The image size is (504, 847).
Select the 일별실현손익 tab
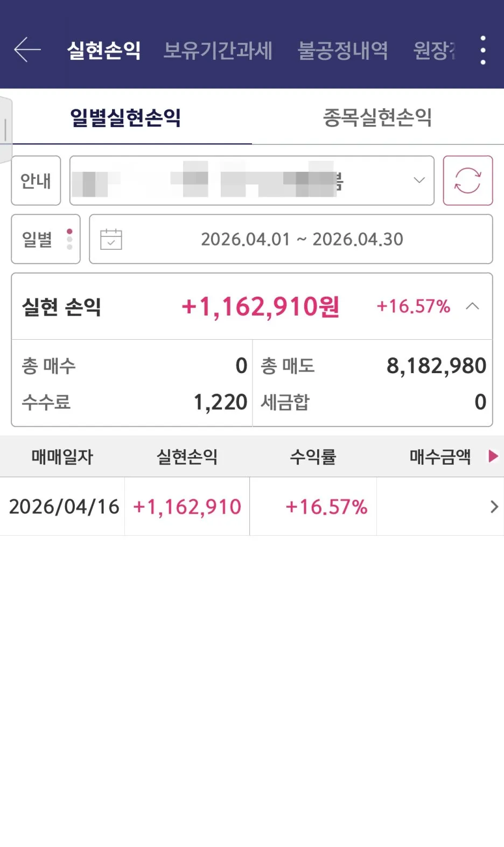[x=125, y=117]
